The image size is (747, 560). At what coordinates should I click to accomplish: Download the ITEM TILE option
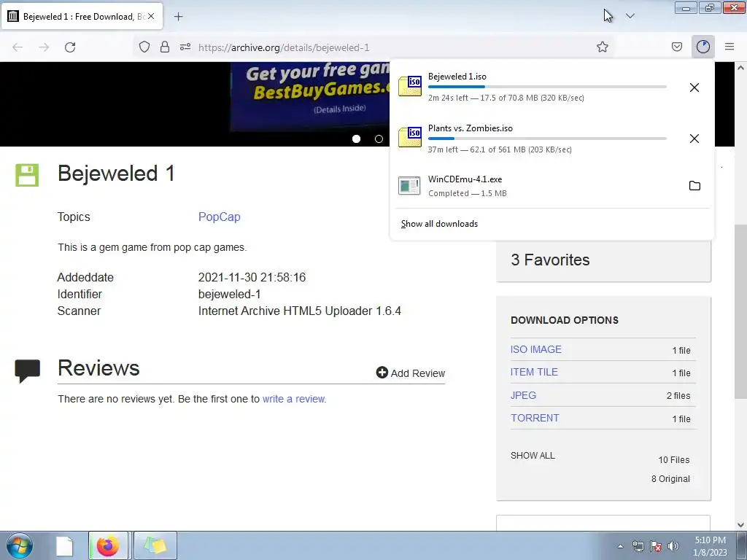[534, 373]
